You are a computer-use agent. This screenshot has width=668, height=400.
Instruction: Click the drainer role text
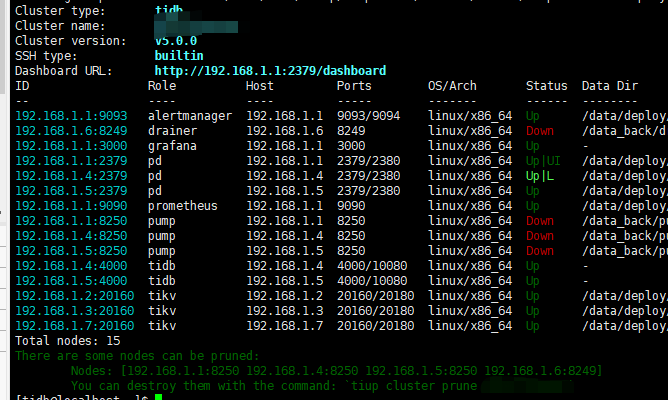[x=173, y=131]
